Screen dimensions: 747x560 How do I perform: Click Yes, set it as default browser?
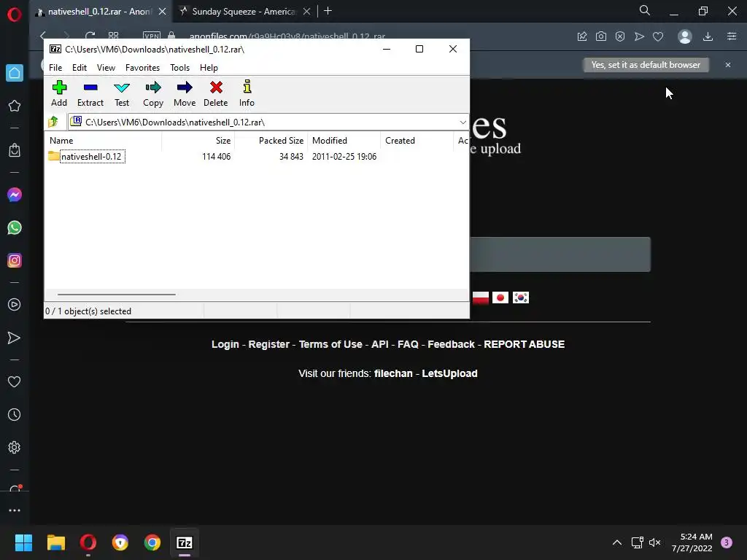pyautogui.click(x=646, y=65)
